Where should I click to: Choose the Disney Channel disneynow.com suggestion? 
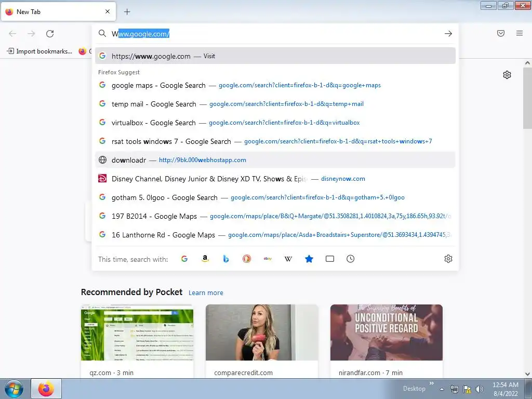pos(275,179)
